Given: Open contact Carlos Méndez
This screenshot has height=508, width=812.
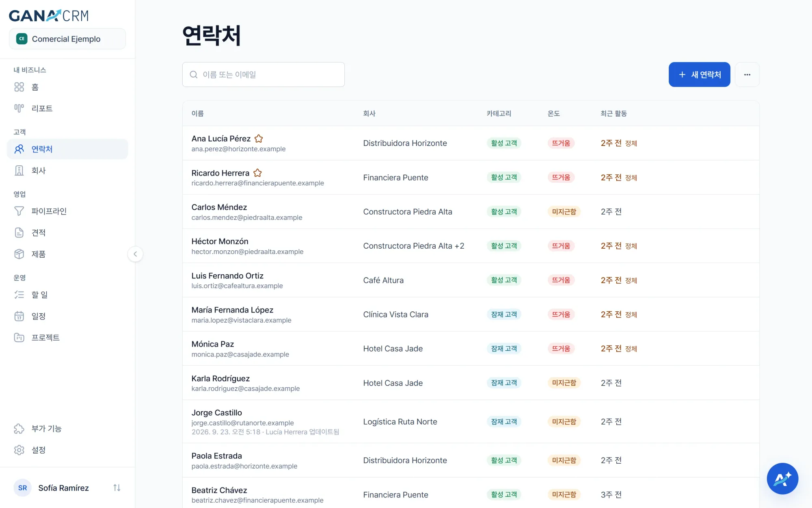Looking at the screenshot, I should 219,207.
